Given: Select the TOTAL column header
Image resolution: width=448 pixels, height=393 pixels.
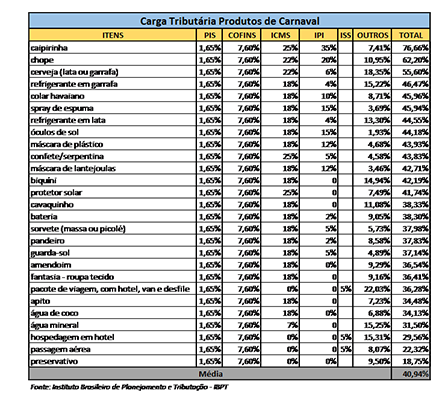Looking at the screenshot, I should 411,35.
